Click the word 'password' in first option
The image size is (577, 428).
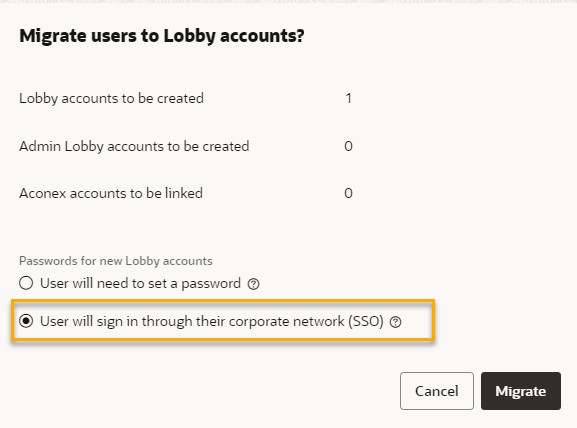pyautogui.click(x=211, y=284)
